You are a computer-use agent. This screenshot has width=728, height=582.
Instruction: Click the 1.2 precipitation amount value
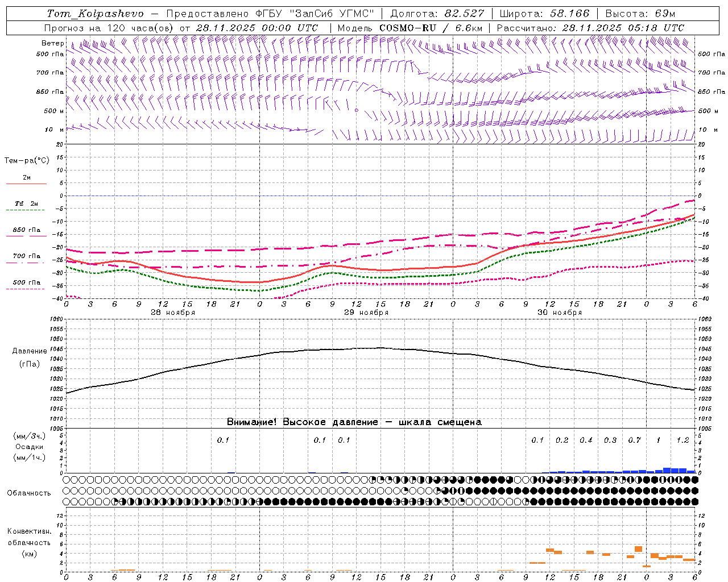[682, 440]
